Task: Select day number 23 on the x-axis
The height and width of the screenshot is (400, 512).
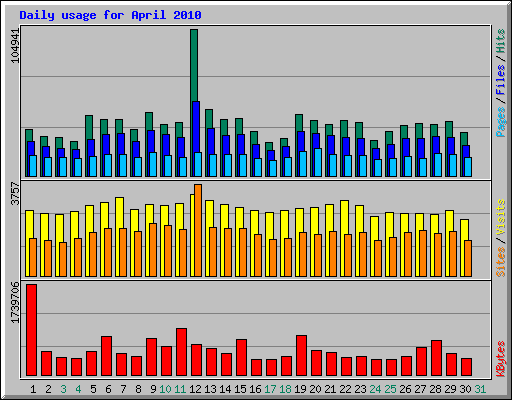Action: point(360,389)
